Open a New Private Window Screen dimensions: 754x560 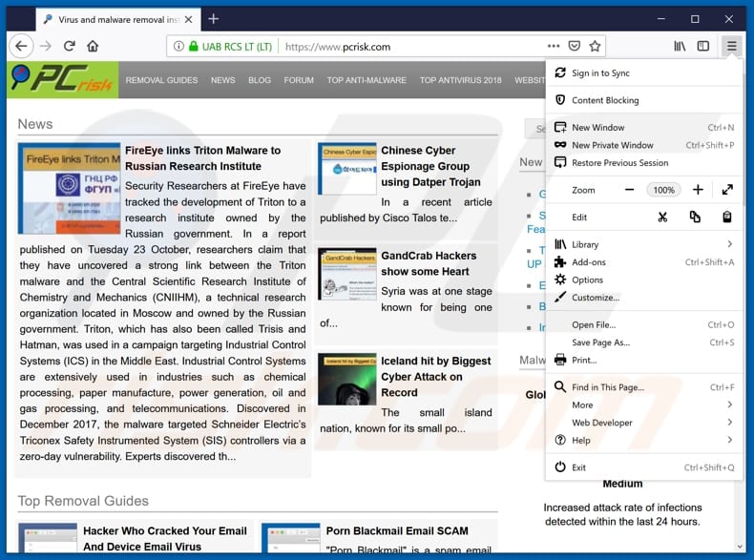pos(643,145)
